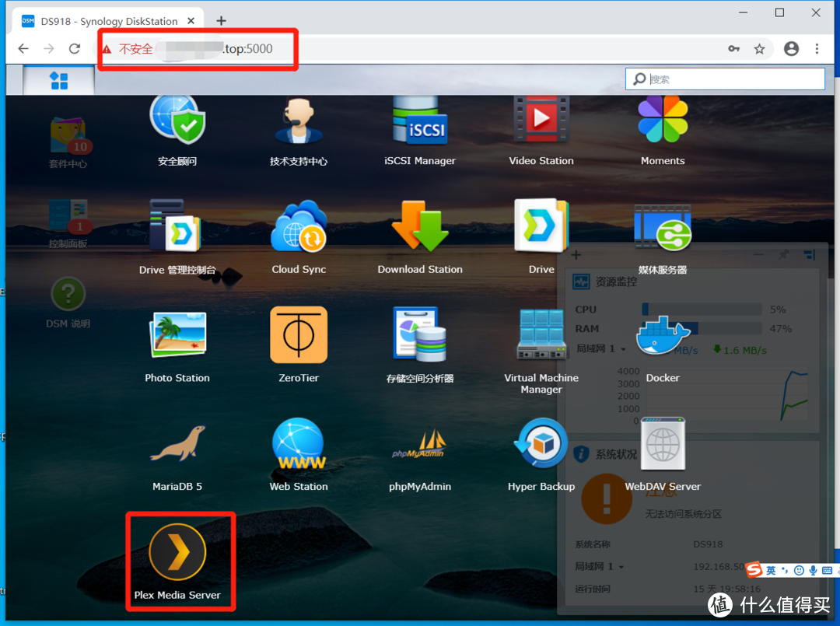The image size is (840, 626).
Task: Close the DS918 browser tab
Action: pyautogui.click(x=191, y=21)
